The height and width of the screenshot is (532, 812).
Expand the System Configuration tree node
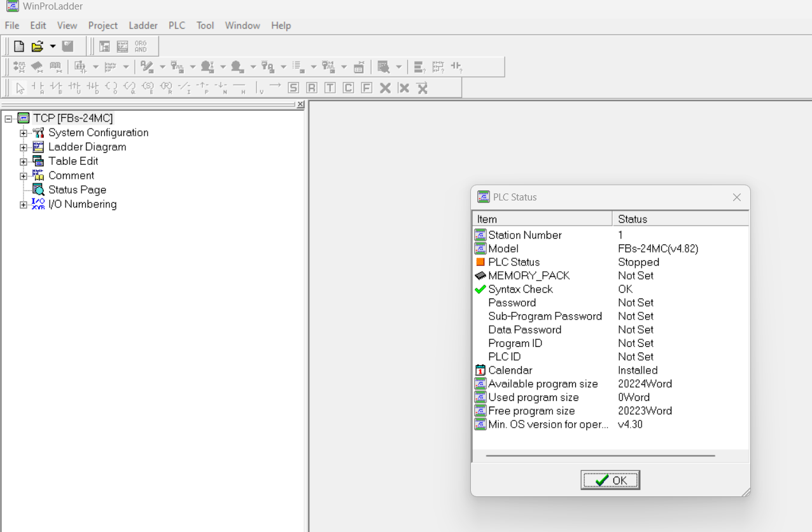(24, 133)
